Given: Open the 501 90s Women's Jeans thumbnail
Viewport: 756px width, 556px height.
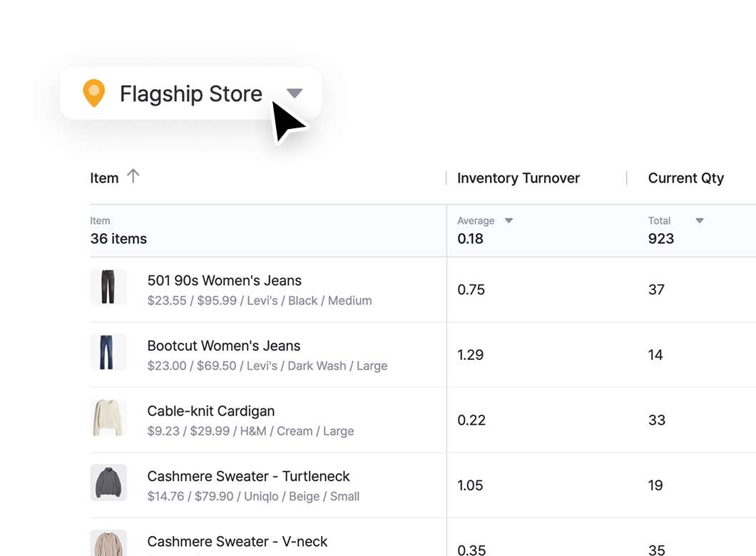Looking at the screenshot, I should click(108, 287).
